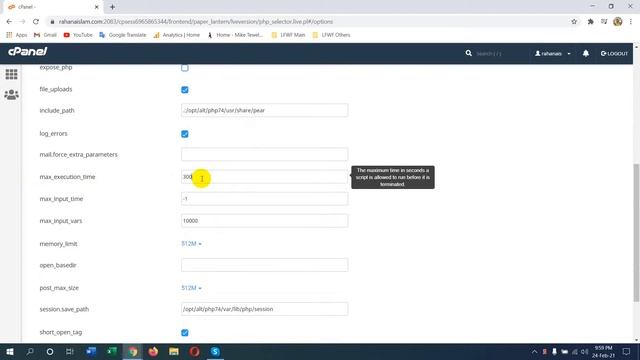
Task: Open the LFWF Others bookmarks folder
Action: (331, 35)
